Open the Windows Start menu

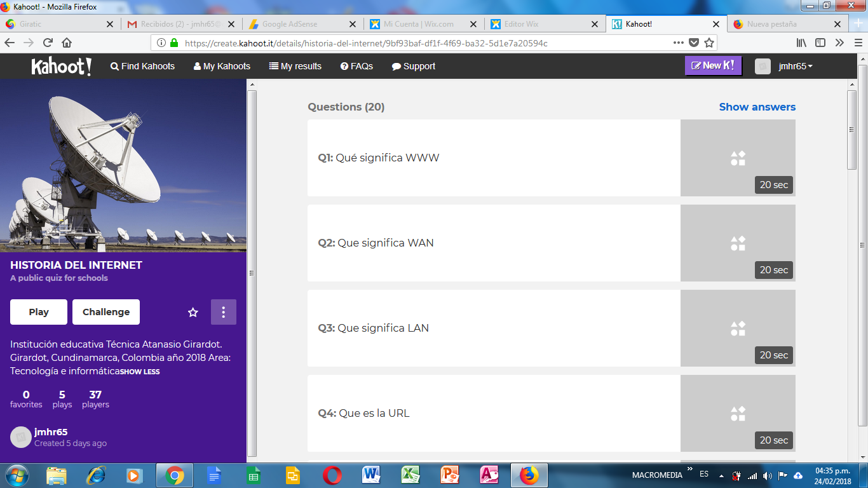(17, 475)
